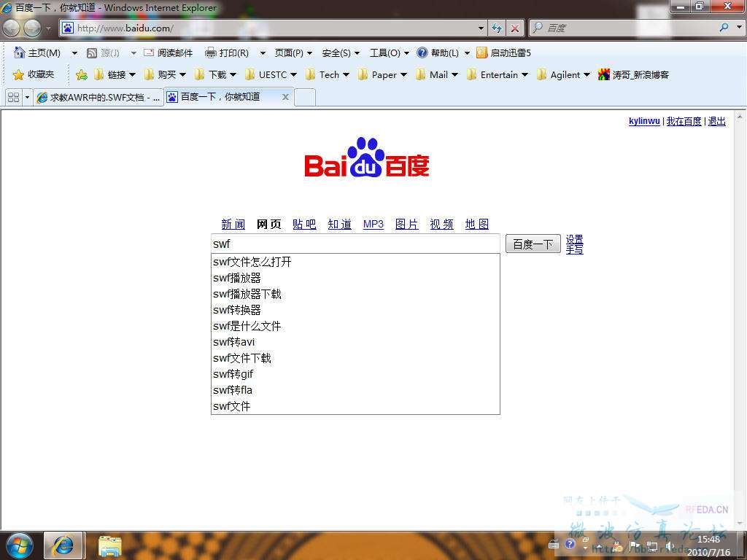Click the refresh icon beside address bar
The image size is (747, 560).
tap(497, 28)
